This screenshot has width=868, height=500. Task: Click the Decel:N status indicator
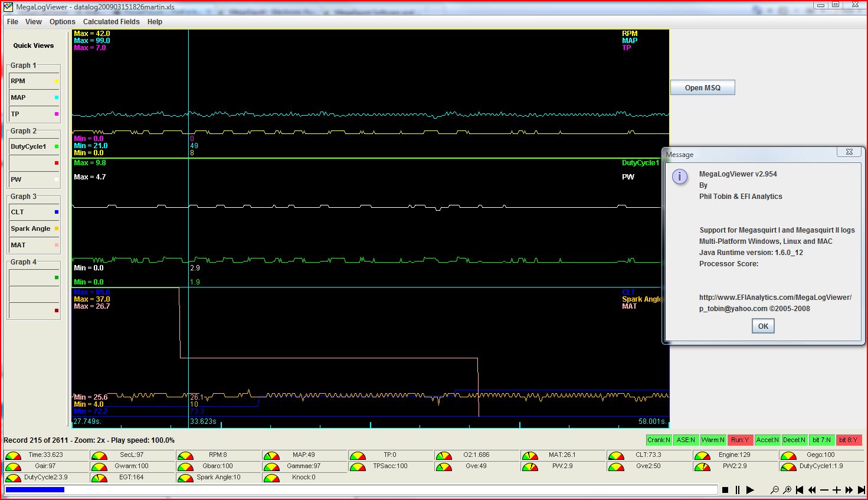794,440
